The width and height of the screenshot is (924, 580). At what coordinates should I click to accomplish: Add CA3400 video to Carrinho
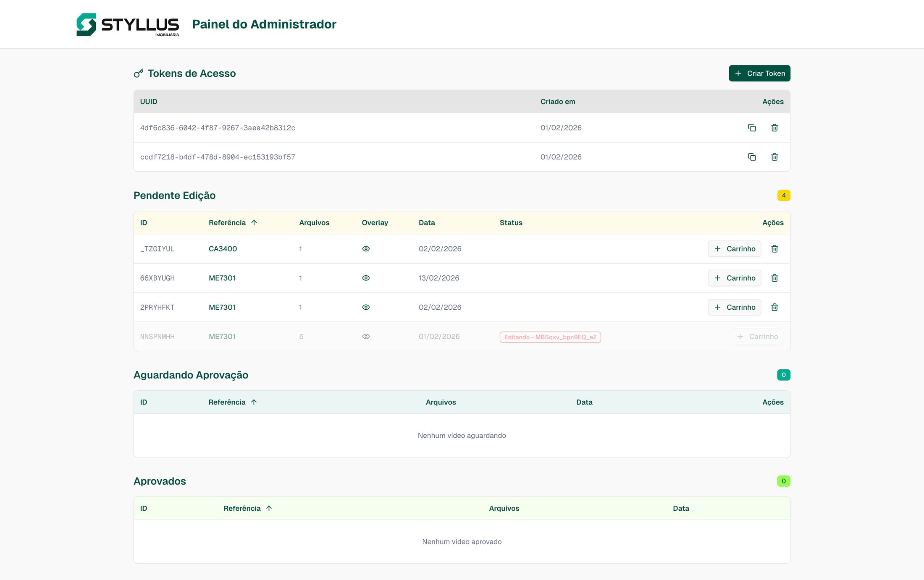pyautogui.click(x=734, y=248)
